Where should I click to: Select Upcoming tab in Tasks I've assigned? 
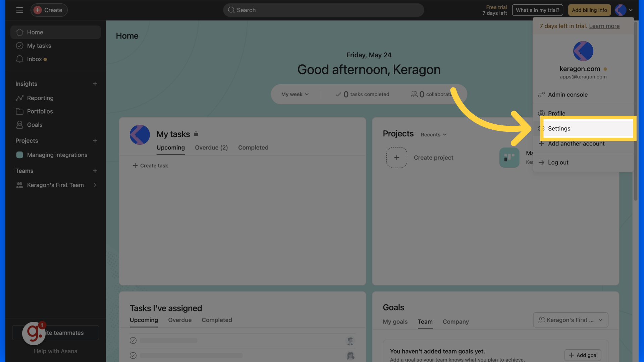click(x=144, y=320)
